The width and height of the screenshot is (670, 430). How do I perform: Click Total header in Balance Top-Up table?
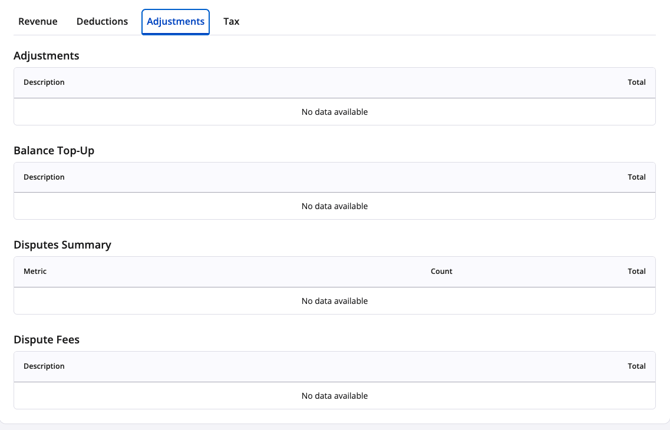click(636, 177)
